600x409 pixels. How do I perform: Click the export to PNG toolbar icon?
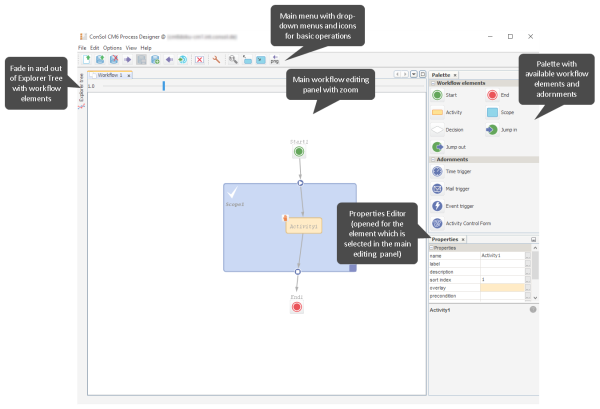click(274, 60)
